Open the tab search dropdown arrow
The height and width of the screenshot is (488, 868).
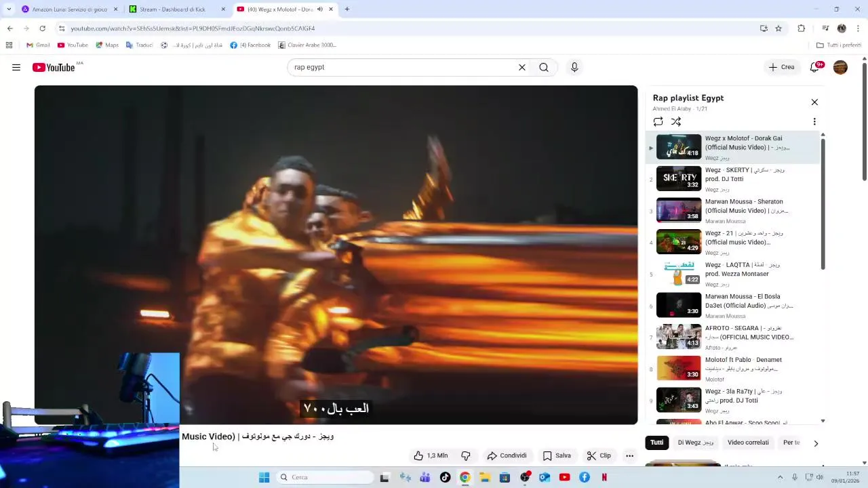8,9
